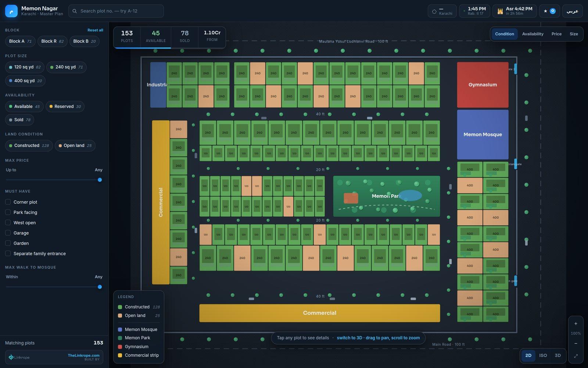
Task: Select the Price view tab
Action: 556,34
